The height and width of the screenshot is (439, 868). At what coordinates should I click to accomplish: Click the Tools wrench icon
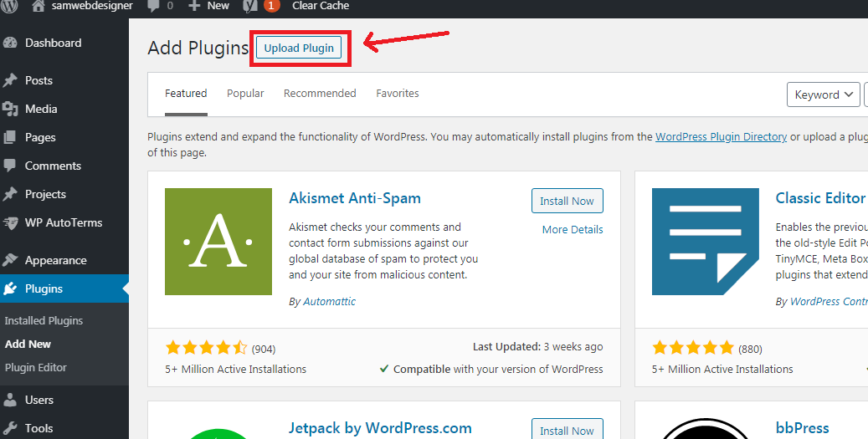click(x=9, y=428)
